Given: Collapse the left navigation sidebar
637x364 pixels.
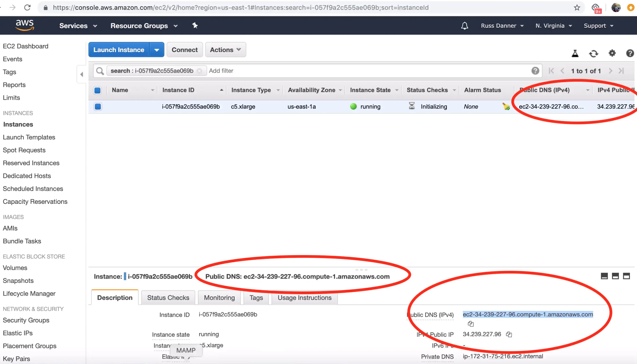Looking at the screenshot, I should pos(81,74).
